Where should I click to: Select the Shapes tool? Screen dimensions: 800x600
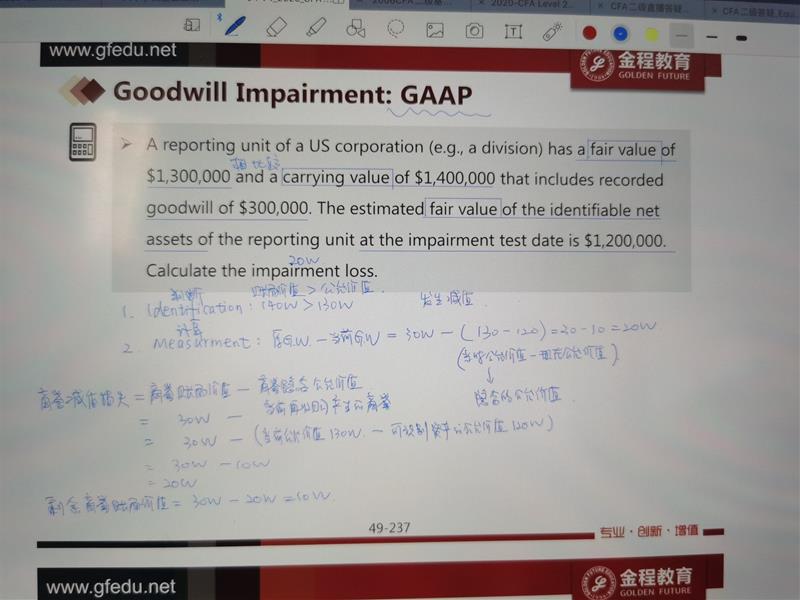click(x=356, y=29)
